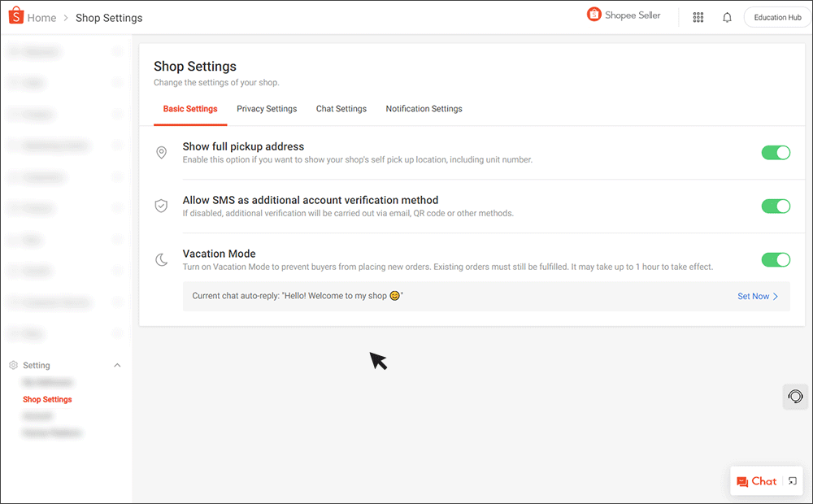
Task: Disable Vacation Mode
Action: tap(776, 259)
